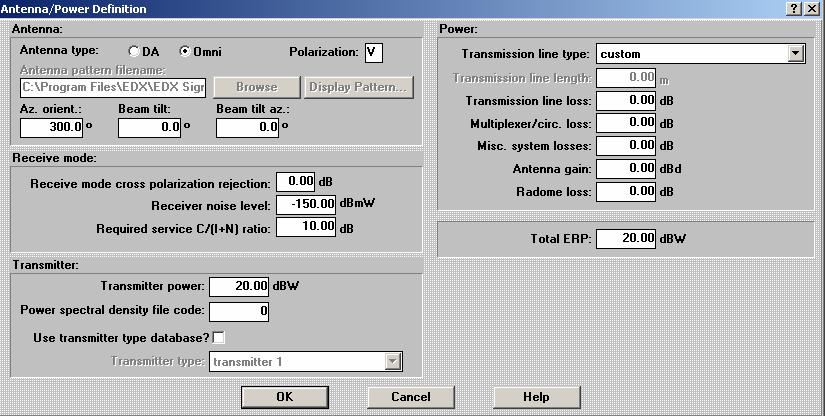Click the 'Transmitter power:' label
The height and width of the screenshot is (416, 825).
click(x=153, y=287)
